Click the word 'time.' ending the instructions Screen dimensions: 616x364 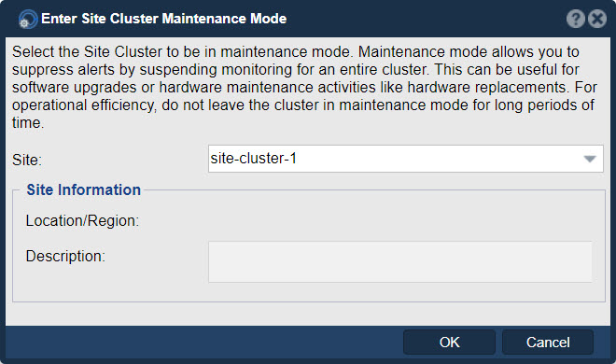(x=28, y=123)
